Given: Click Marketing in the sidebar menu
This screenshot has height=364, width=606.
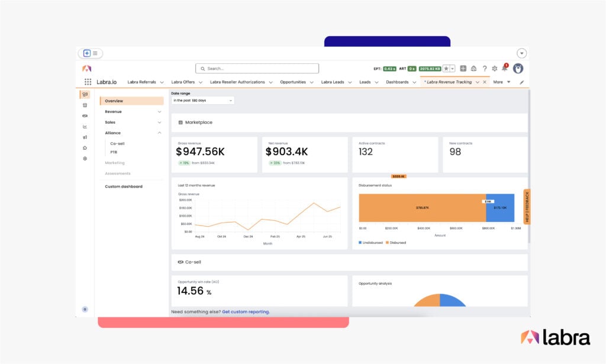Looking at the screenshot, I should click(x=115, y=163).
